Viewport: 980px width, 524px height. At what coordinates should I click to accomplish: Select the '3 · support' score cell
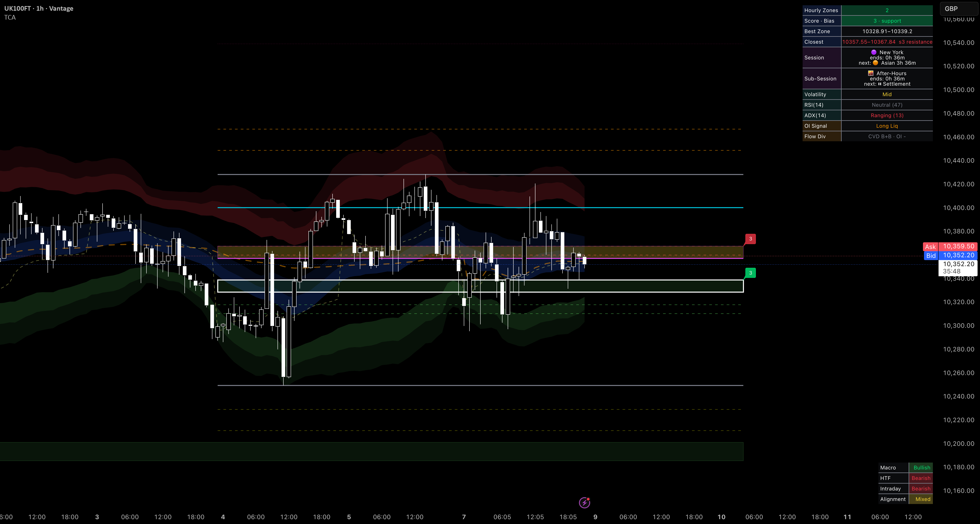click(887, 21)
